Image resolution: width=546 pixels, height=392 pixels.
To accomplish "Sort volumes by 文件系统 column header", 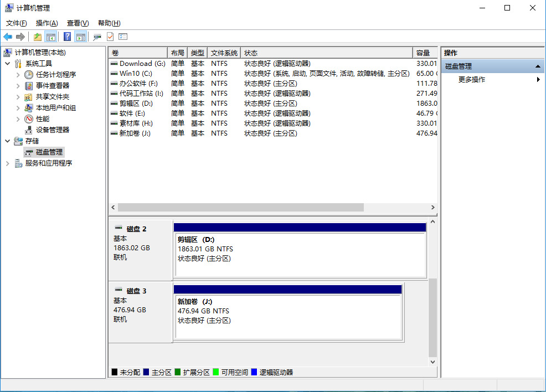I will pyautogui.click(x=224, y=53).
